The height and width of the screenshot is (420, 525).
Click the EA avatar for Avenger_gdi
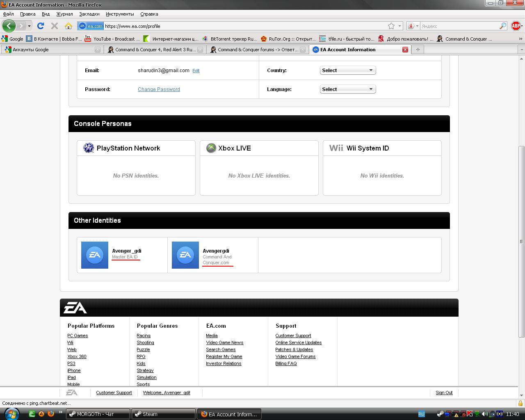[x=95, y=255]
